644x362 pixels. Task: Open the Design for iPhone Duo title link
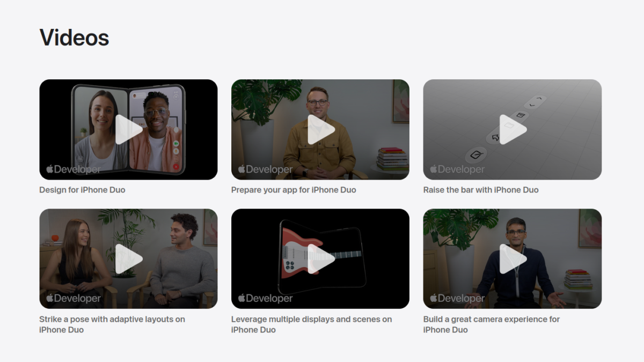82,190
